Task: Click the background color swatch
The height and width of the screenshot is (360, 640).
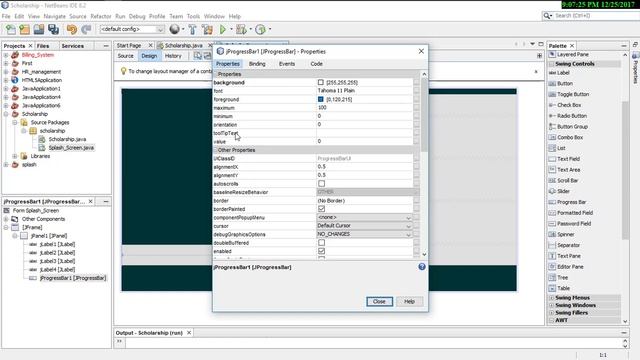Action: click(320, 82)
